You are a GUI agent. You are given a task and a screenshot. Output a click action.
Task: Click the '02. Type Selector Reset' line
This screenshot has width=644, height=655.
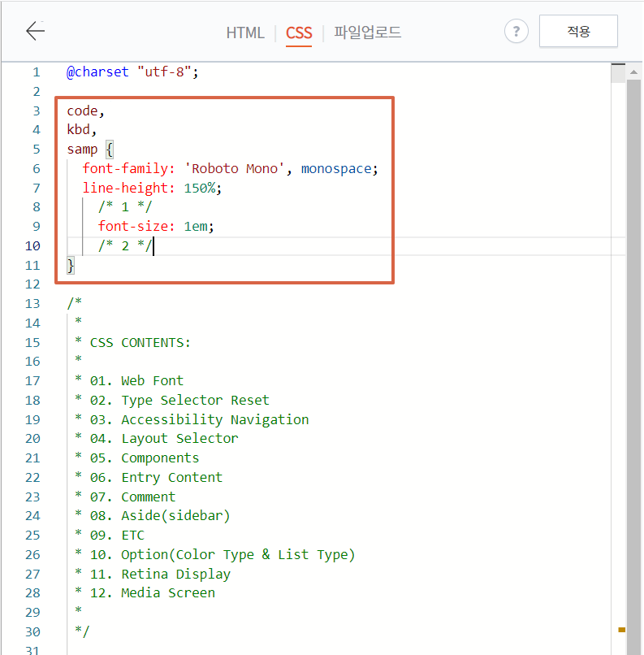[172, 400]
